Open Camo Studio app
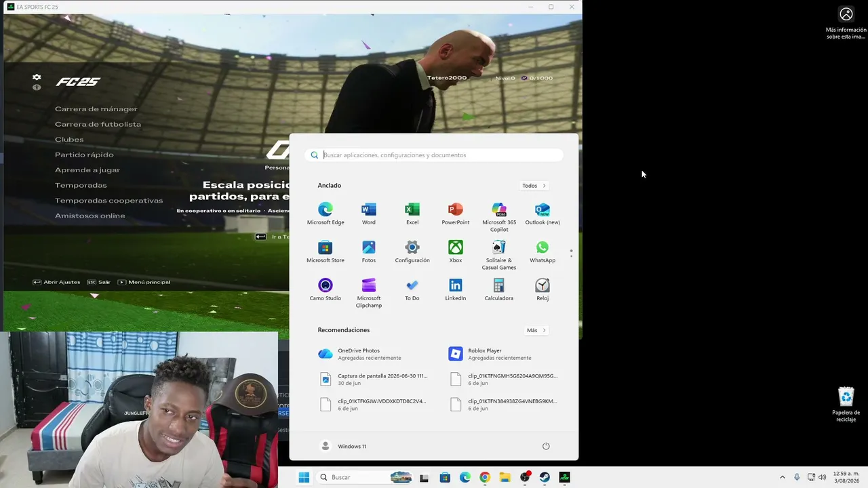 click(325, 290)
